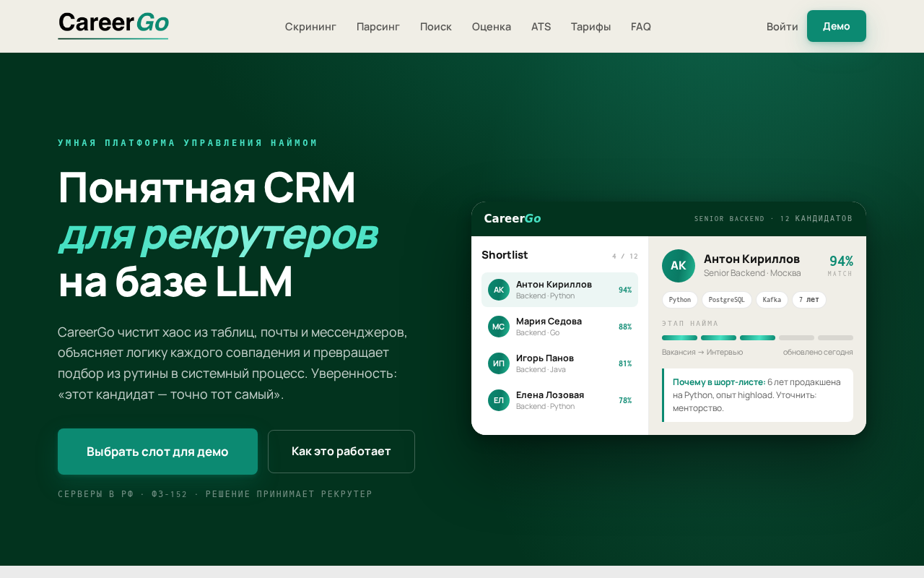This screenshot has height=578, width=924.
Task: Select the АК avatar in the shortlist
Action: 499,290
